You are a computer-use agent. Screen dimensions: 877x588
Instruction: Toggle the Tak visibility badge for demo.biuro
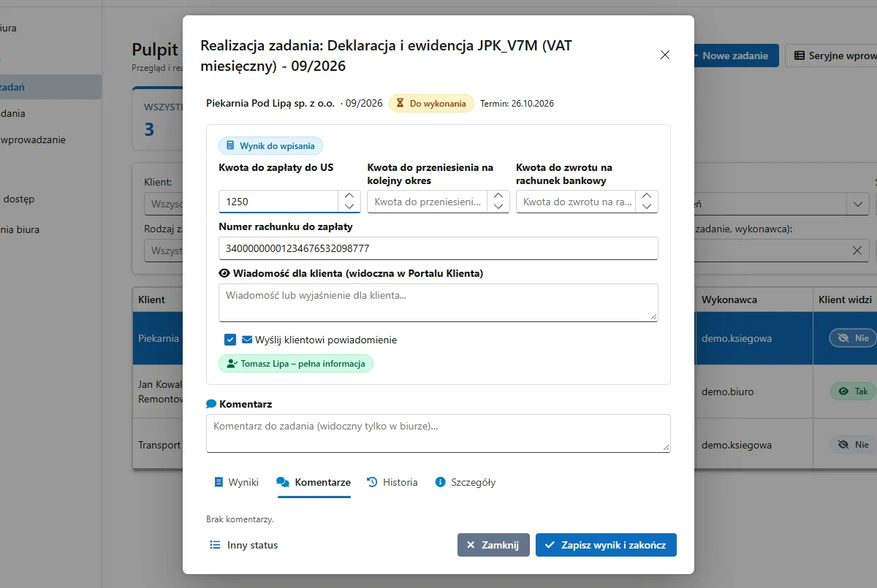tap(853, 392)
